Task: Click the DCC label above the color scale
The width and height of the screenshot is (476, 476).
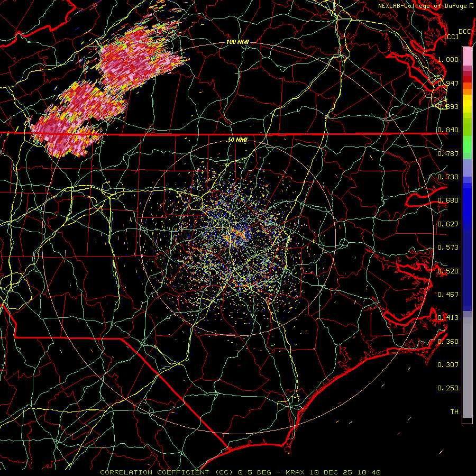Action: click(x=465, y=32)
